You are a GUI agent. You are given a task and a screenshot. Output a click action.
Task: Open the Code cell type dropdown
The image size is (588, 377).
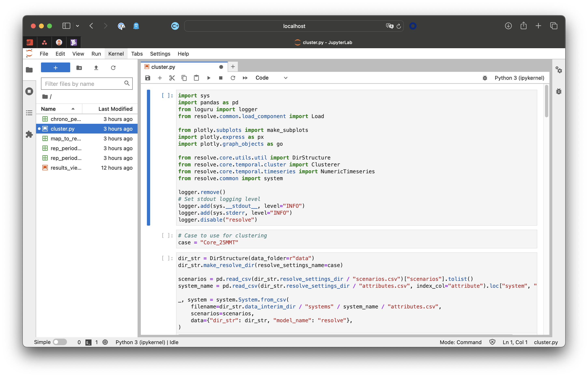(x=271, y=78)
